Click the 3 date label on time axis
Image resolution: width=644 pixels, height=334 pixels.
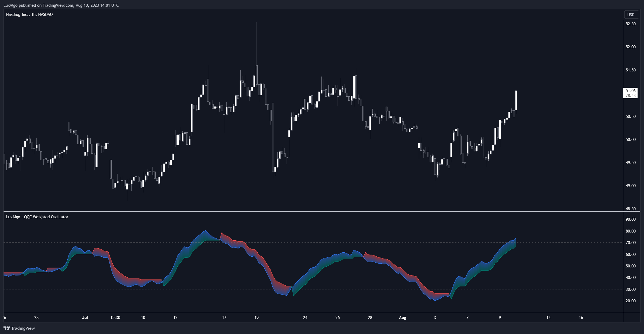tap(435, 318)
